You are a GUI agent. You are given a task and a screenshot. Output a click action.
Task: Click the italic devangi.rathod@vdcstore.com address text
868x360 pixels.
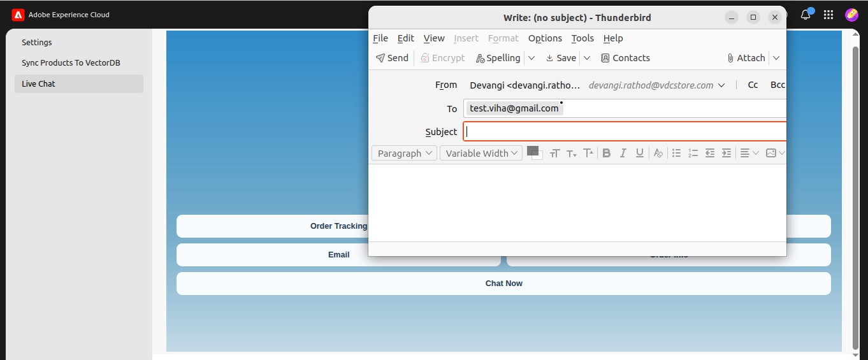coord(651,85)
